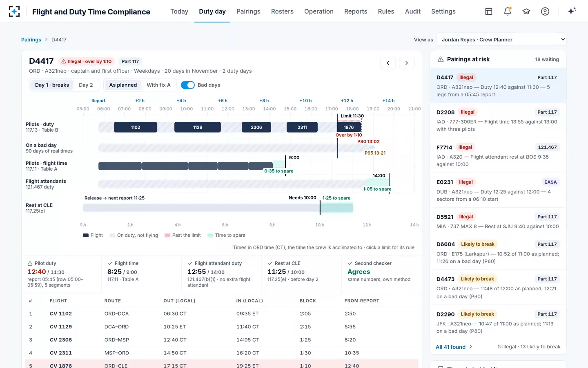Open the Operation tab
The height and width of the screenshot is (368, 588).
(x=319, y=11)
